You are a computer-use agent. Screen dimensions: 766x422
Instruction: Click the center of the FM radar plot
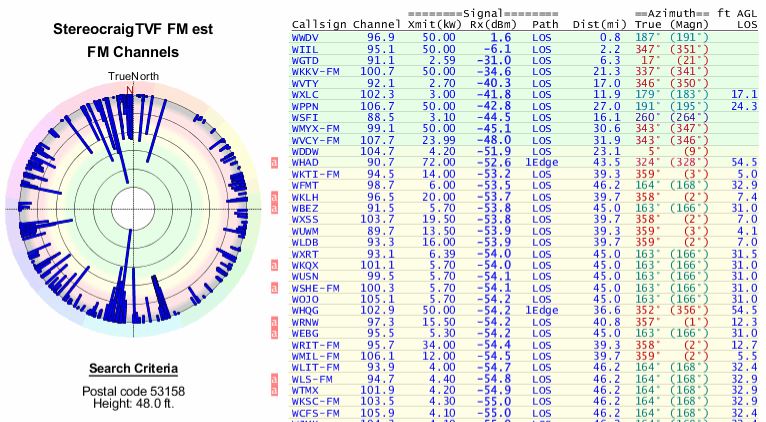[130, 208]
